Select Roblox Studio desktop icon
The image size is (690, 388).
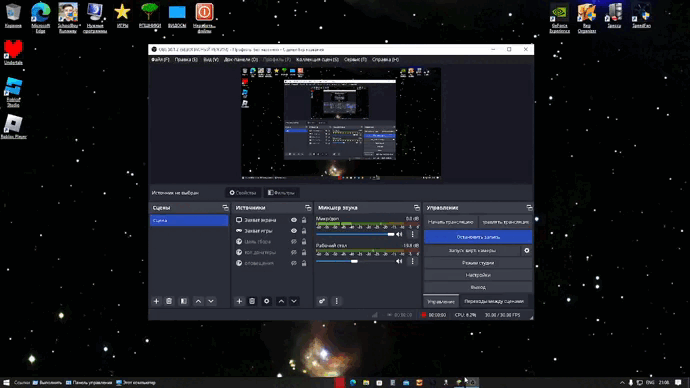(x=13, y=92)
